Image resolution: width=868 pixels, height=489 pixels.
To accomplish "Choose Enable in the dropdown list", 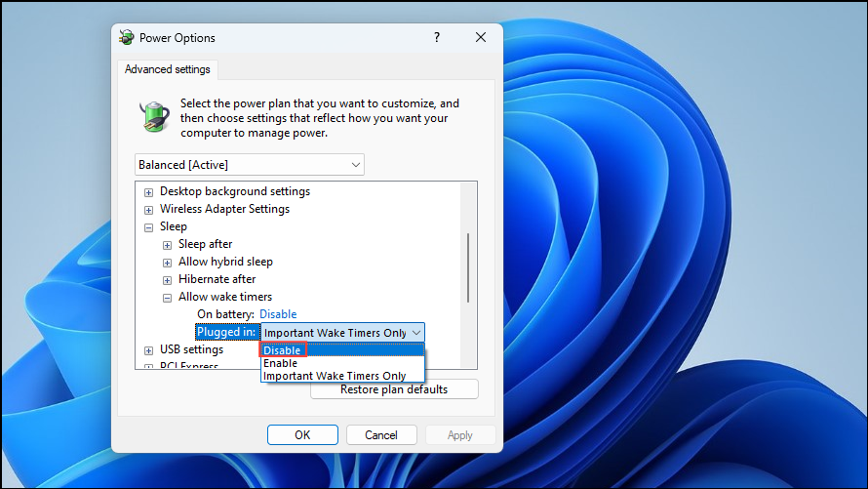I will pyautogui.click(x=342, y=363).
